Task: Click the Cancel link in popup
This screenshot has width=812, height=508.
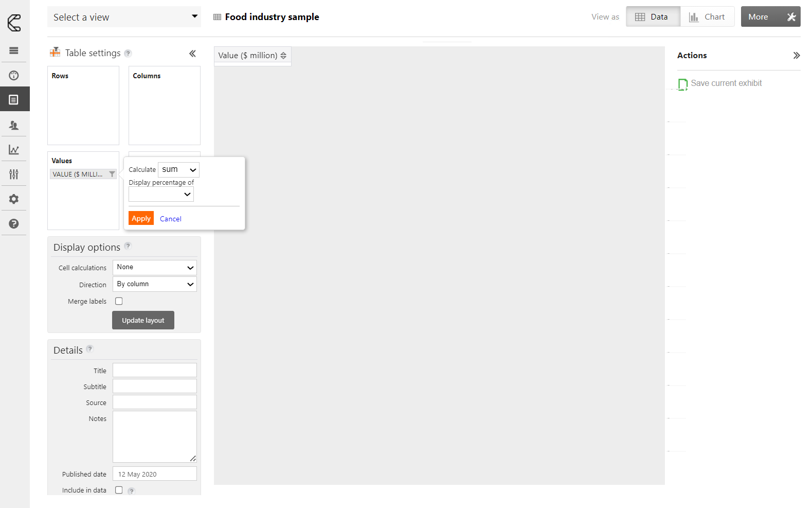Action: click(170, 219)
